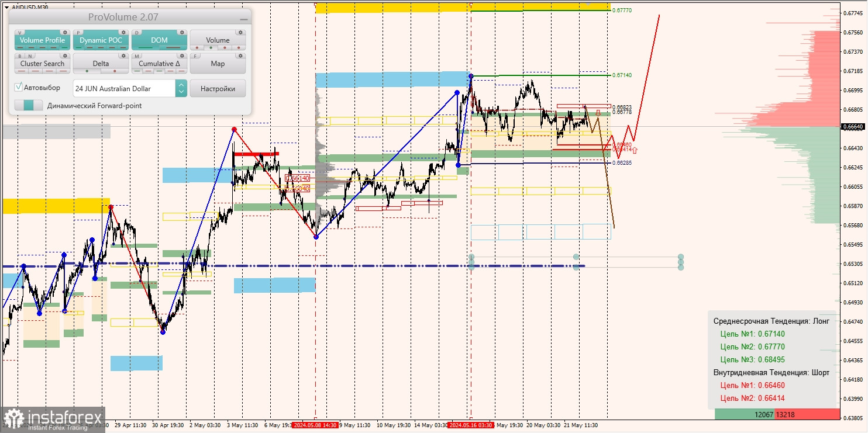Select the green-line segment under DOM
Image resolution: width=868 pixels, height=433 pixels.
point(146,47)
